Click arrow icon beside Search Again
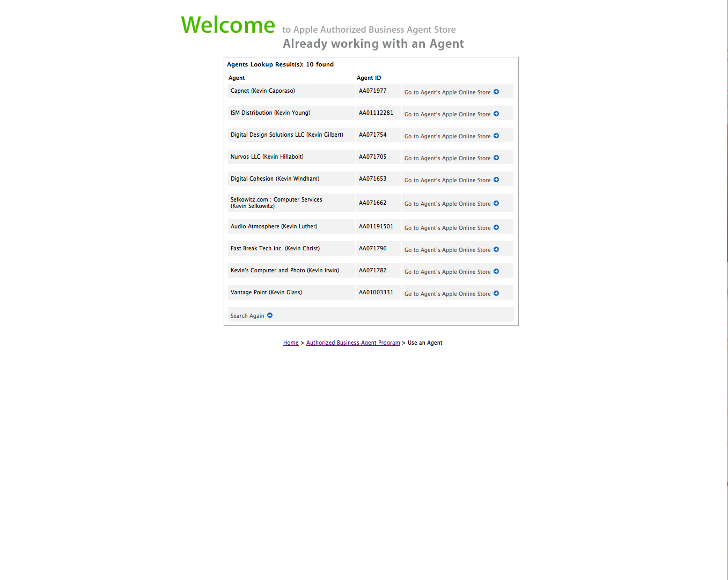The image size is (728, 580). (270, 315)
